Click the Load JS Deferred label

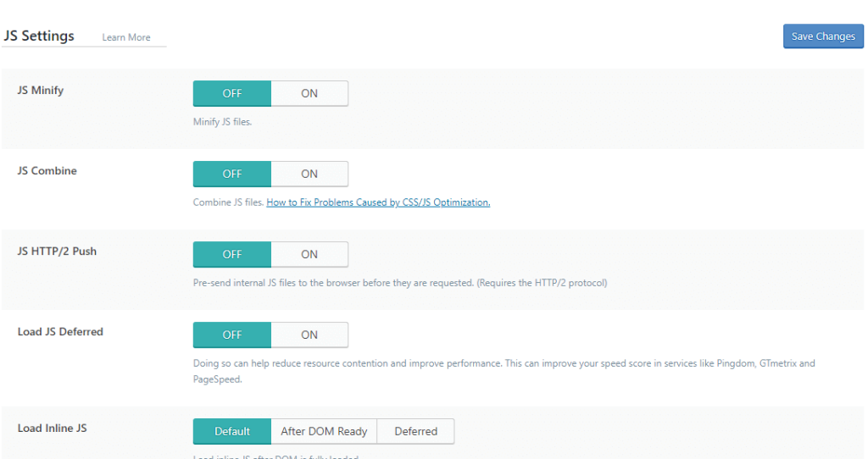tap(60, 332)
